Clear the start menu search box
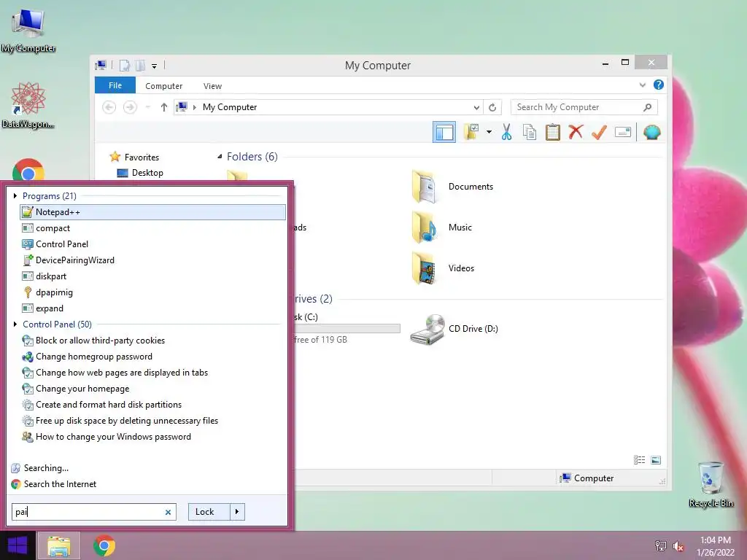 [x=168, y=512]
